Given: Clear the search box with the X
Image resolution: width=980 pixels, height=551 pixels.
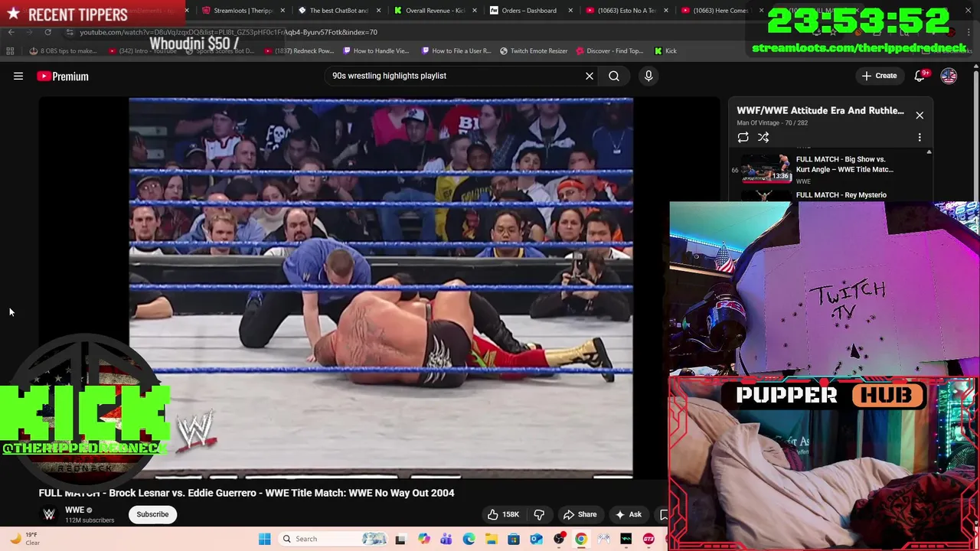Looking at the screenshot, I should (590, 76).
